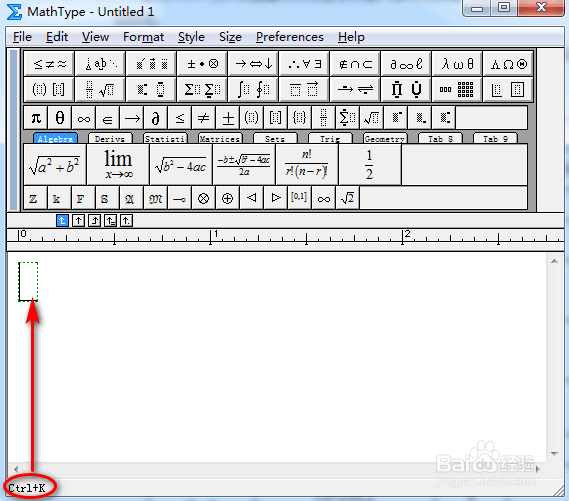Open the Size menu

(x=230, y=37)
